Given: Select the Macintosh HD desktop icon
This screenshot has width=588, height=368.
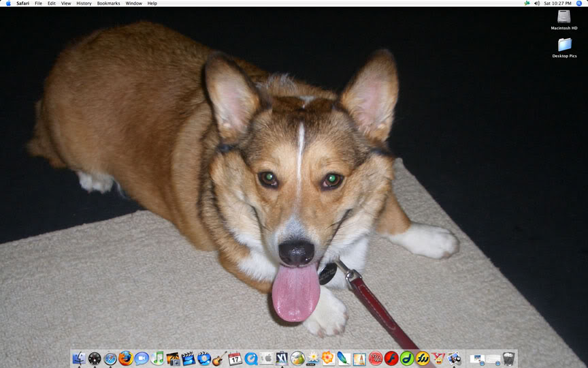Looking at the screenshot, I should [563, 20].
